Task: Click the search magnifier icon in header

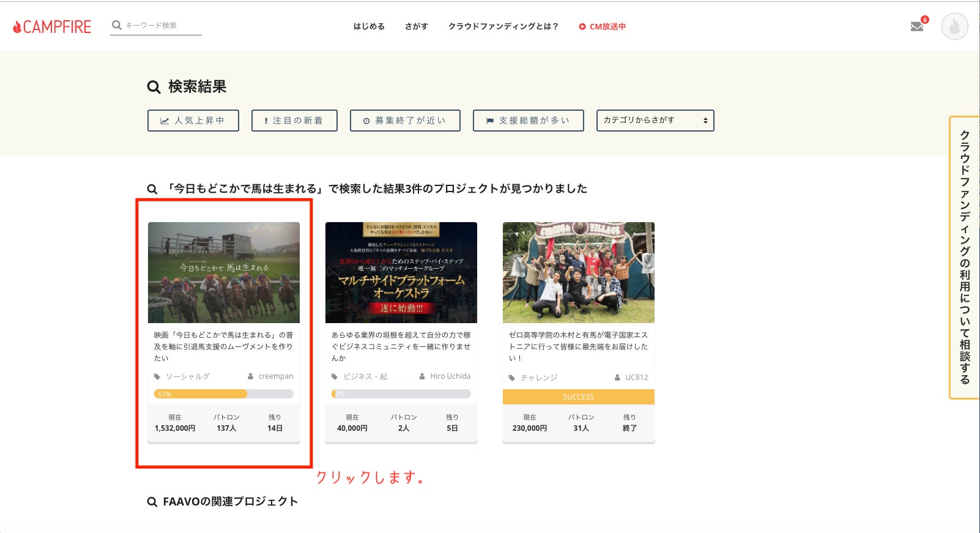Action: pos(116,25)
